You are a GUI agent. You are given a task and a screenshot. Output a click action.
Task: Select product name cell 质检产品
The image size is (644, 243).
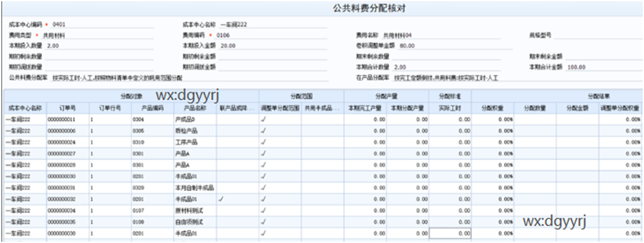pyautogui.click(x=195, y=130)
